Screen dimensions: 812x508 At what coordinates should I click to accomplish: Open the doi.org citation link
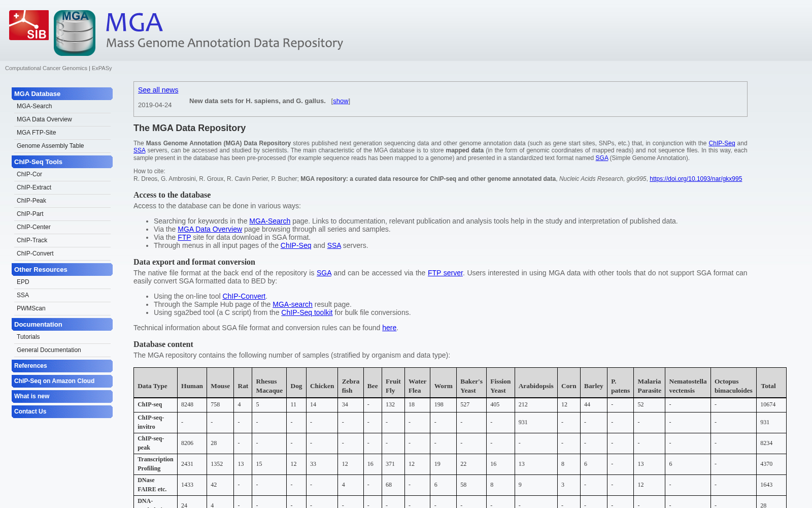click(696, 179)
